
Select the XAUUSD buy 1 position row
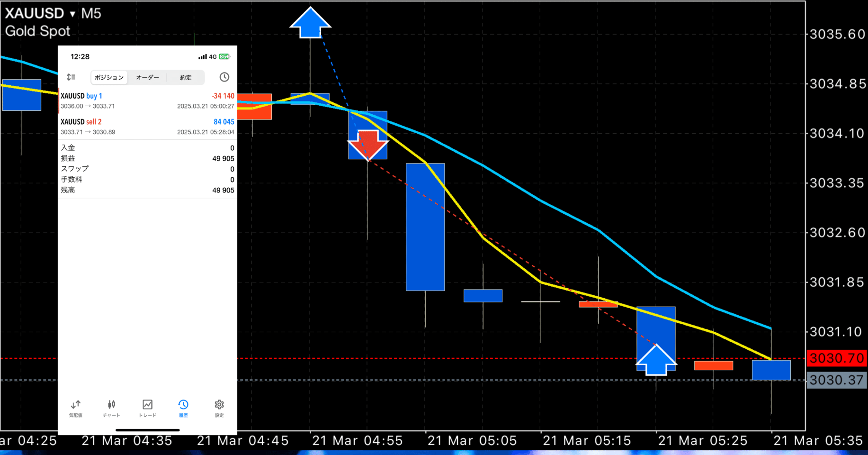pyautogui.click(x=147, y=101)
